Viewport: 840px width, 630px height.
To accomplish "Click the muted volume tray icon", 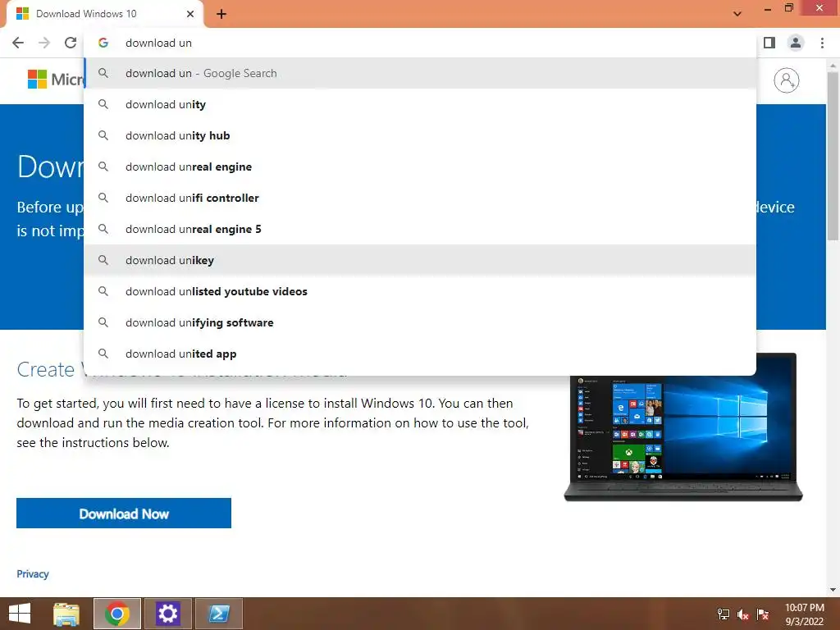I will [x=742, y=614].
